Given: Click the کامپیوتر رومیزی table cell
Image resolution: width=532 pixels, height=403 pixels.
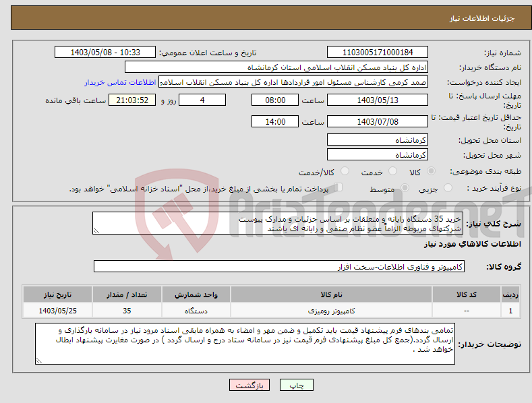Looking at the screenshot, I should 332,311.
